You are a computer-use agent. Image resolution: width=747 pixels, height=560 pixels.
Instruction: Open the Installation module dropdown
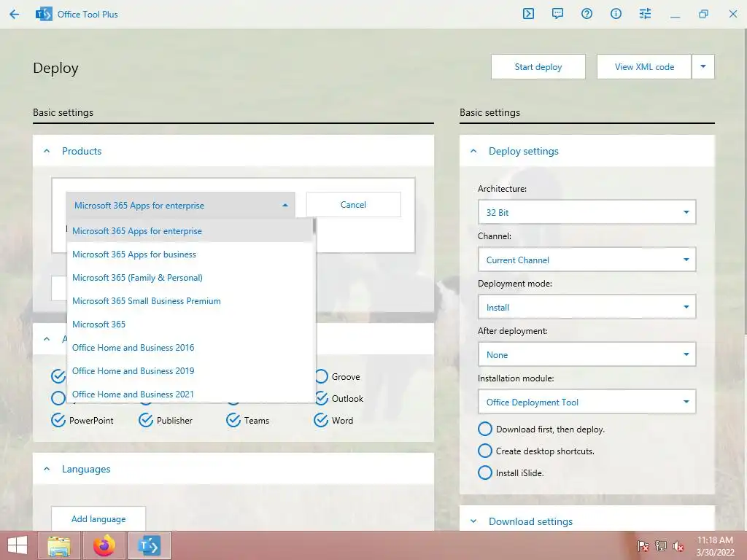(x=587, y=402)
